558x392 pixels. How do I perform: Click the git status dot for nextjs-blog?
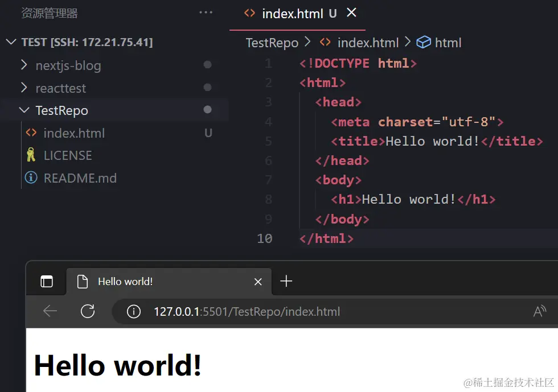(x=207, y=65)
